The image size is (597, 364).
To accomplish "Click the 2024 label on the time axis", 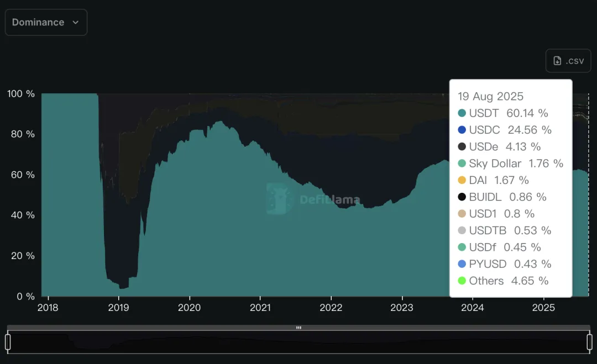I will 473,308.
